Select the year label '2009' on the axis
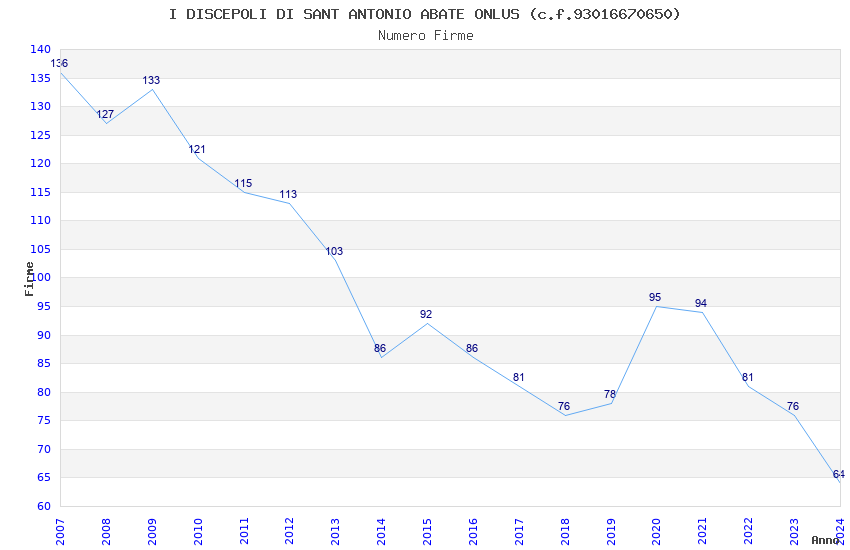The height and width of the screenshot is (550, 850). click(x=152, y=532)
